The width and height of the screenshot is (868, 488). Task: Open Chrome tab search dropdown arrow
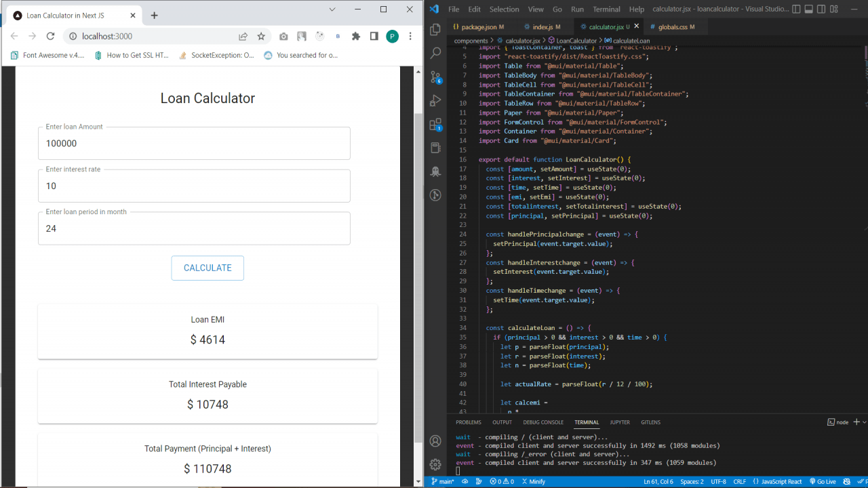332,9
